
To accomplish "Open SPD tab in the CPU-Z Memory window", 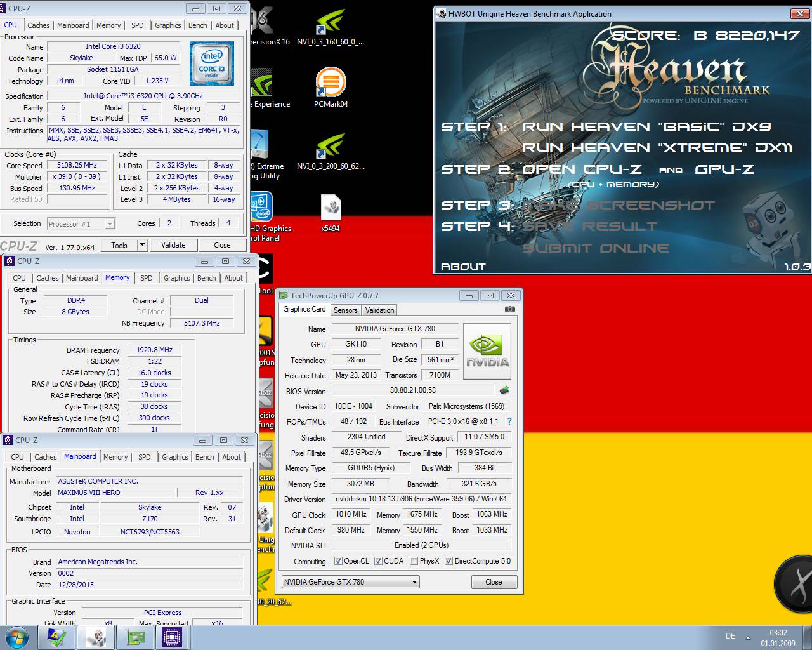I will coord(147,278).
